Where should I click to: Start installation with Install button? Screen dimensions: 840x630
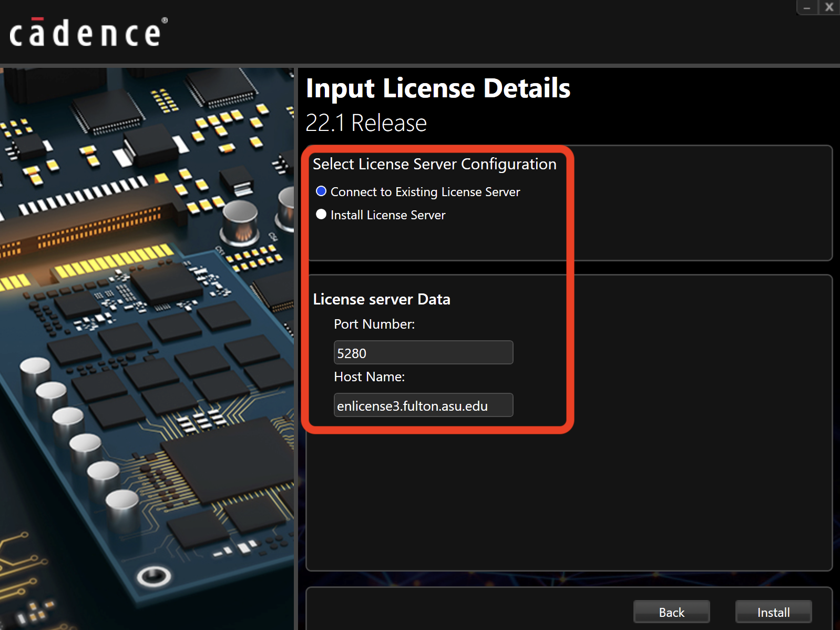(x=773, y=612)
